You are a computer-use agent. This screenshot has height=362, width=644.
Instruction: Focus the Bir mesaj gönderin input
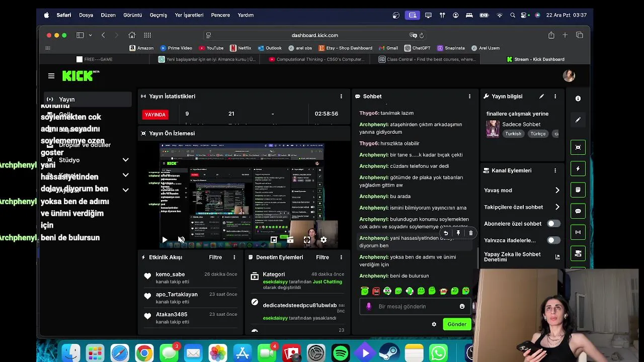click(x=415, y=306)
